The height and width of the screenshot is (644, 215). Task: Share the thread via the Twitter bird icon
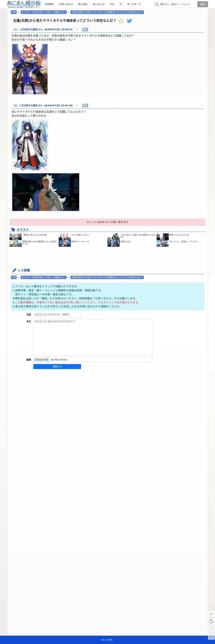click(x=129, y=21)
